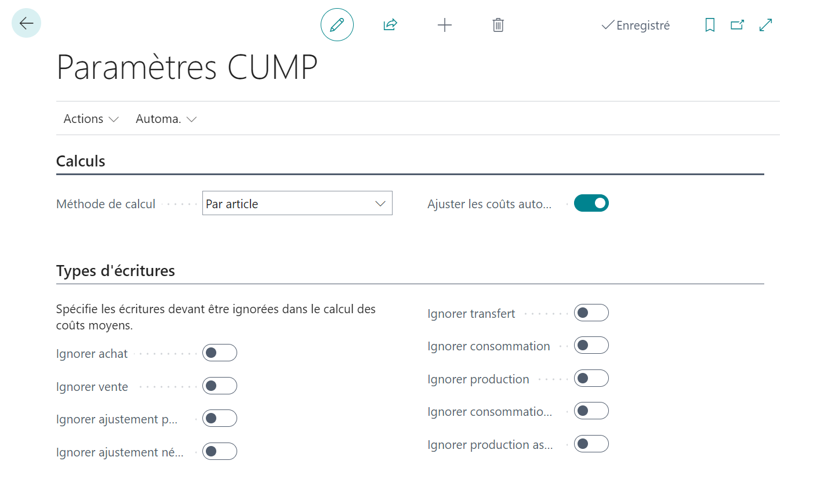Collapse the Types d'écritures section header
This screenshot has width=835, height=504.
(x=115, y=271)
